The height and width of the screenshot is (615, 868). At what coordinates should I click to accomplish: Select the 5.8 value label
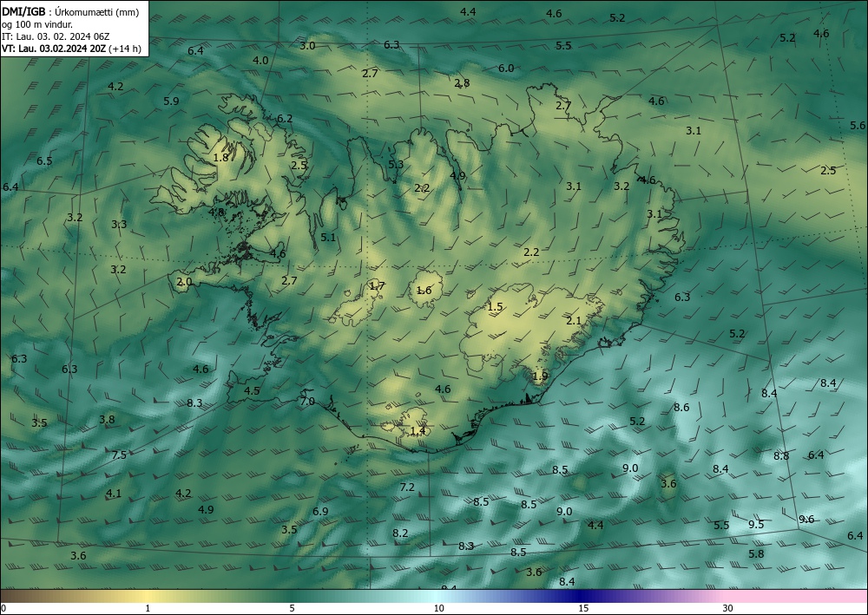pos(756,553)
